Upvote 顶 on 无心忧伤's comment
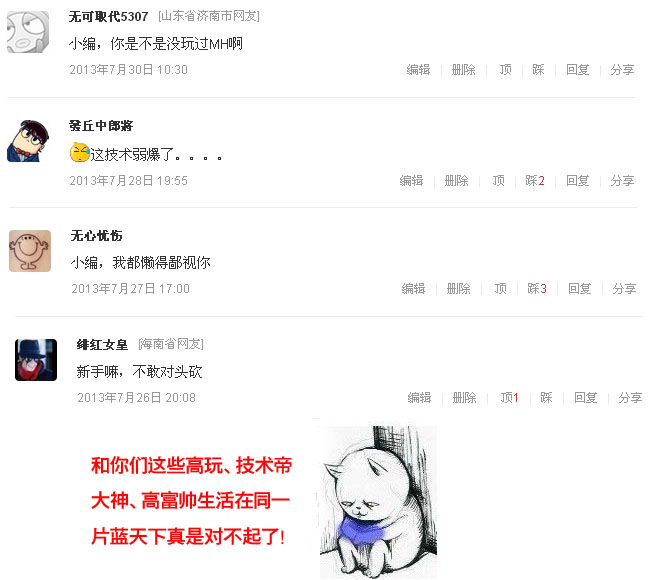648x580 pixels. click(500, 289)
